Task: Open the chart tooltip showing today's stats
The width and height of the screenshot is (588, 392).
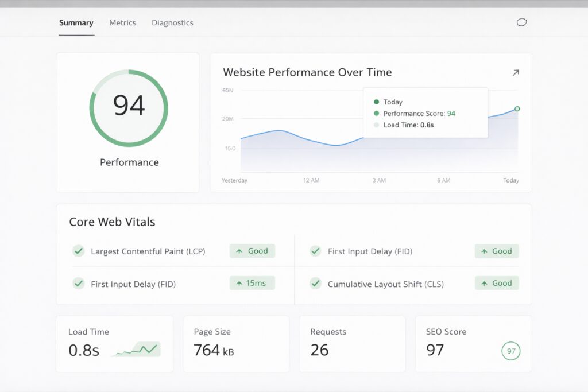Action: coord(425,112)
